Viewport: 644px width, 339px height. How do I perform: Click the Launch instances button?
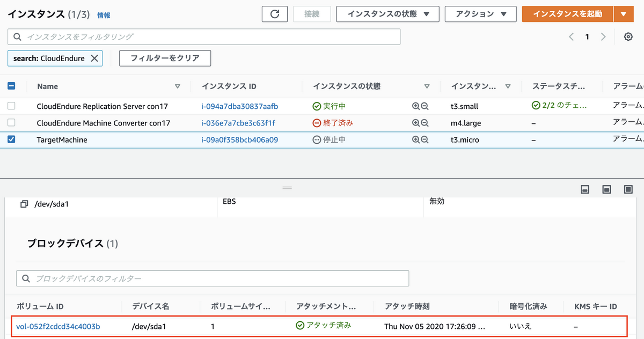tap(567, 14)
